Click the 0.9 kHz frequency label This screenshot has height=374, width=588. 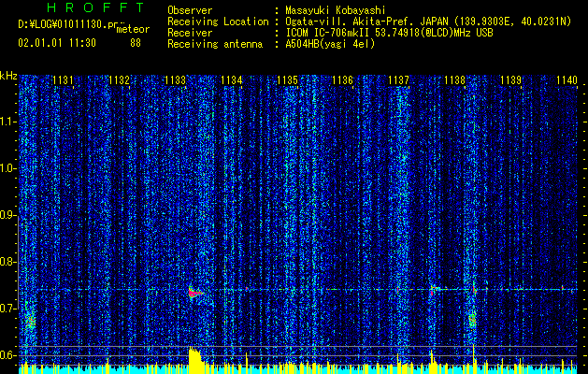tap(7, 215)
